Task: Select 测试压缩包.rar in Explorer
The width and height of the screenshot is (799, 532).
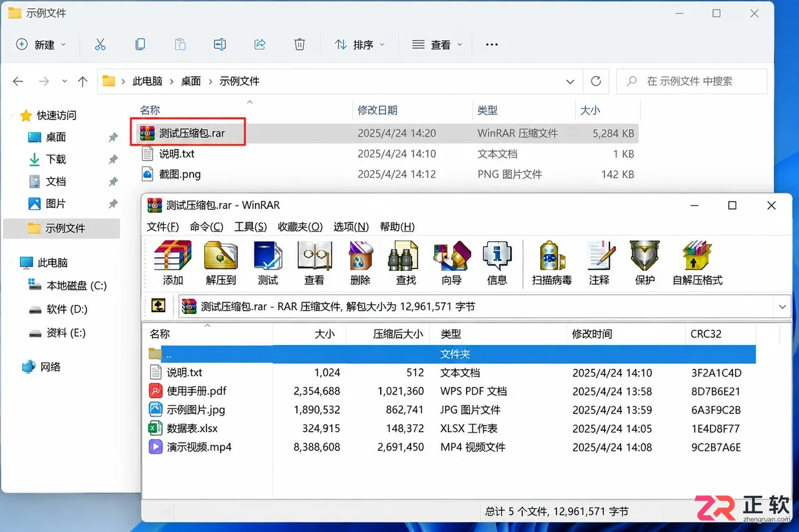Action: pos(192,133)
